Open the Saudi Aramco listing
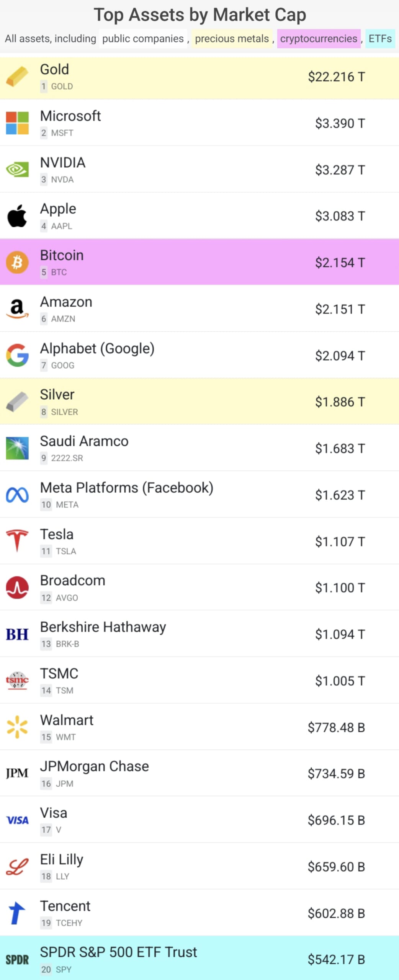 [84, 441]
